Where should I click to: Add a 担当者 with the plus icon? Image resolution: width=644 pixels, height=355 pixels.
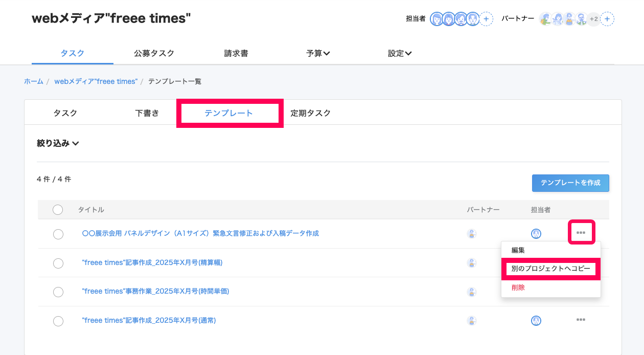[487, 19]
